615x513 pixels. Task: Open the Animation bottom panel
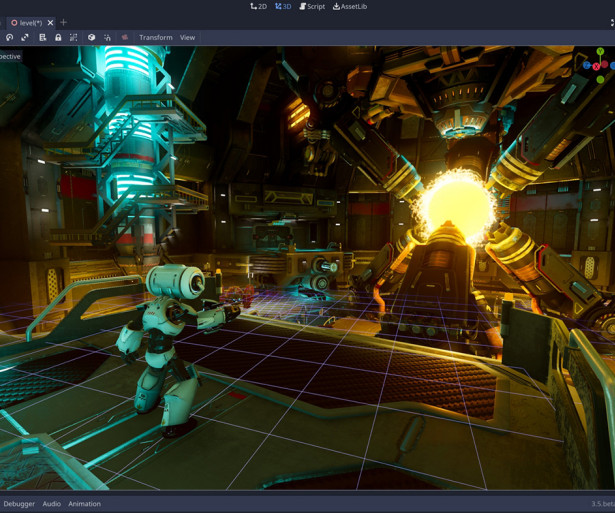tap(84, 504)
